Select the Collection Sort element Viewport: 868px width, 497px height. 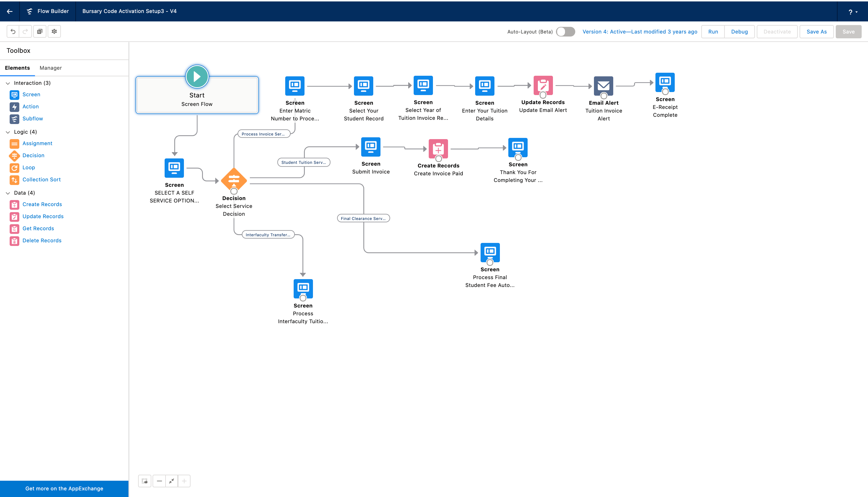pyautogui.click(x=35, y=180)
